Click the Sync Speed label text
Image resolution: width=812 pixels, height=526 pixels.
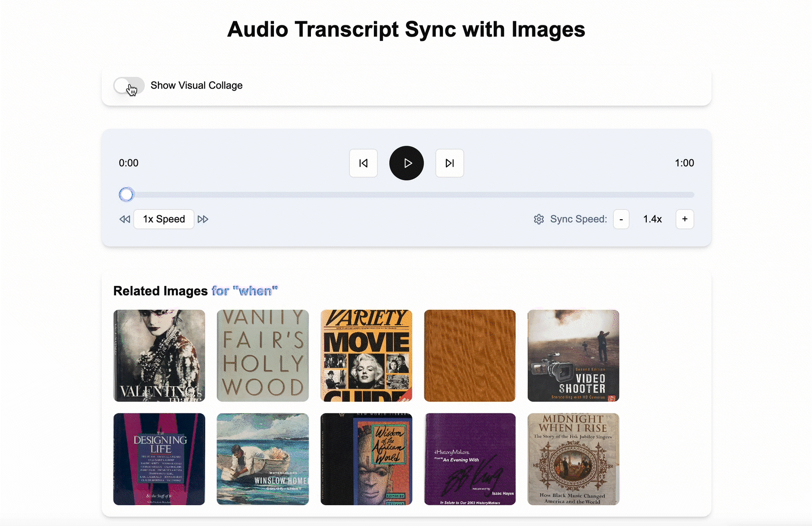tap(579, 219)
